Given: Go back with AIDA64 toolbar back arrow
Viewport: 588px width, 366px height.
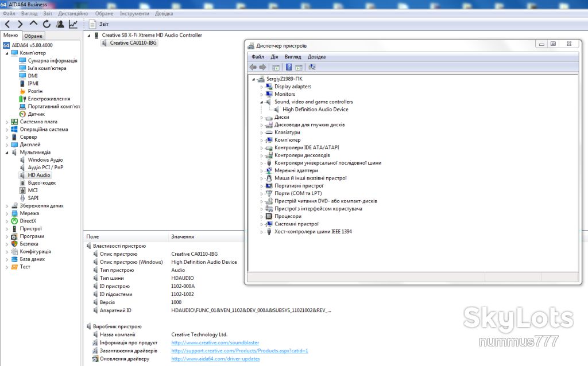Looking at the screenshot, I should coord(7,24).
